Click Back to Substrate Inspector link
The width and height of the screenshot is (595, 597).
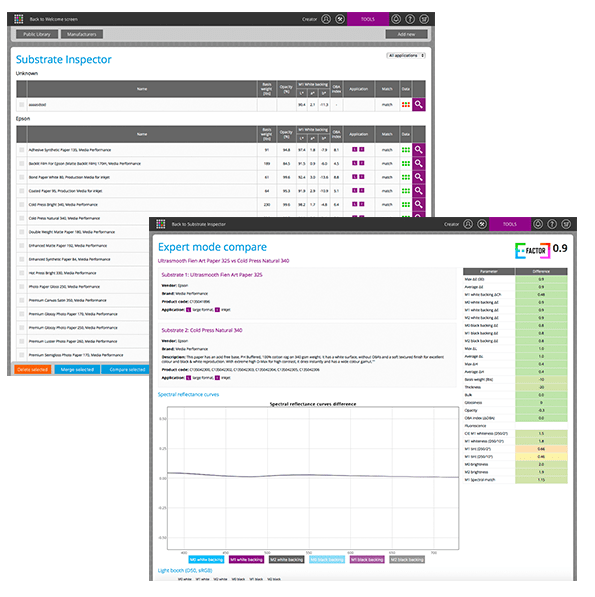[199, 224]
